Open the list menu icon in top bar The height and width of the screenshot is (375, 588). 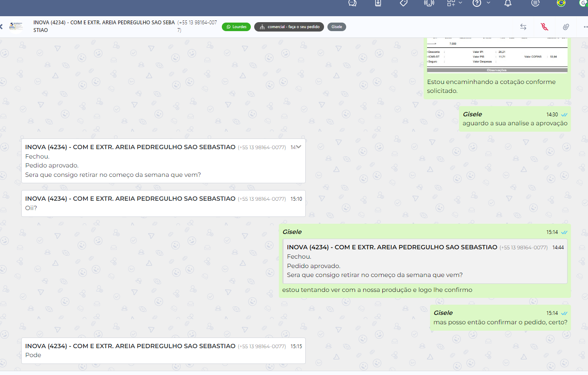pos(535,3)
